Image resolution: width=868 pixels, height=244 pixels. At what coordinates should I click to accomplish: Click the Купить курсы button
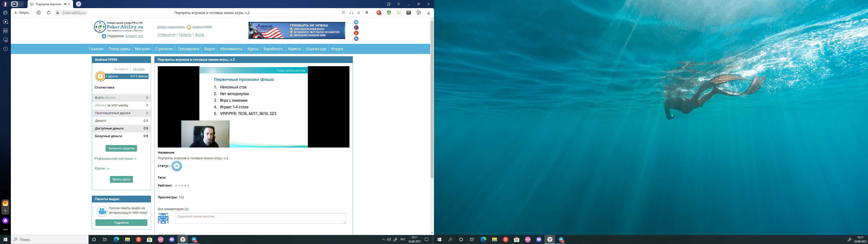121,179
